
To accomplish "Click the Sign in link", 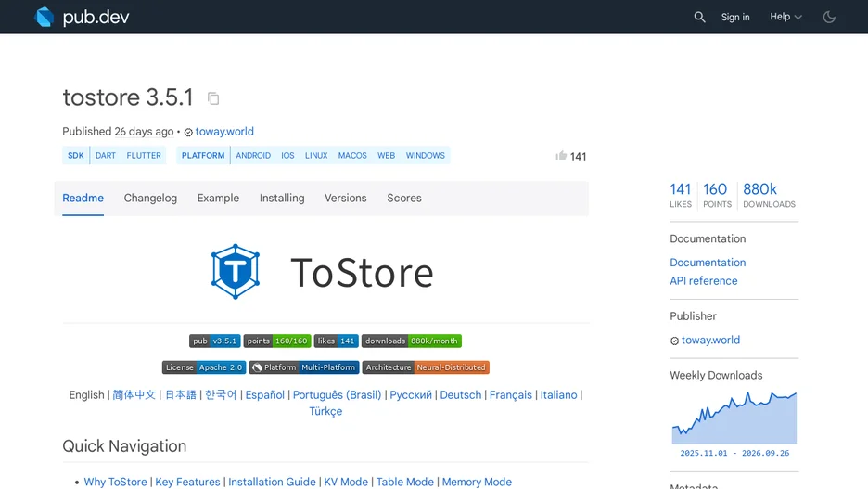I will coord(735,18).
